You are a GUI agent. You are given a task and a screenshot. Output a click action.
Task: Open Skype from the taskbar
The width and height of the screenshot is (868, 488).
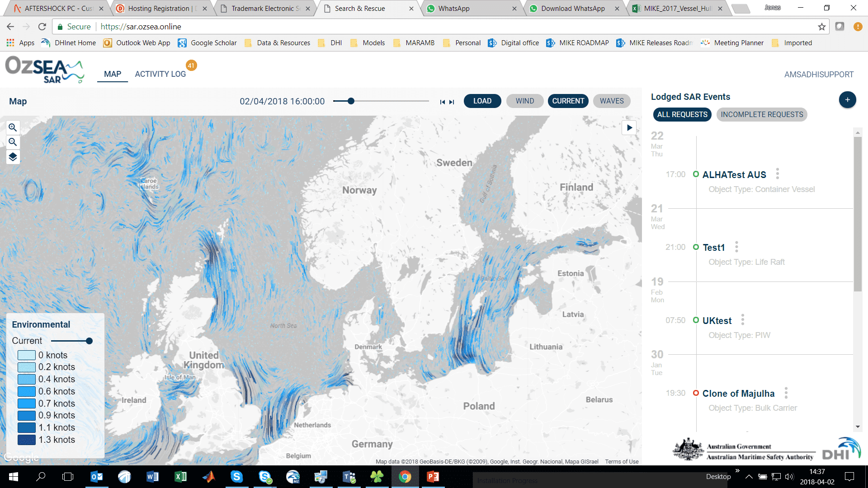coord(236,477)
